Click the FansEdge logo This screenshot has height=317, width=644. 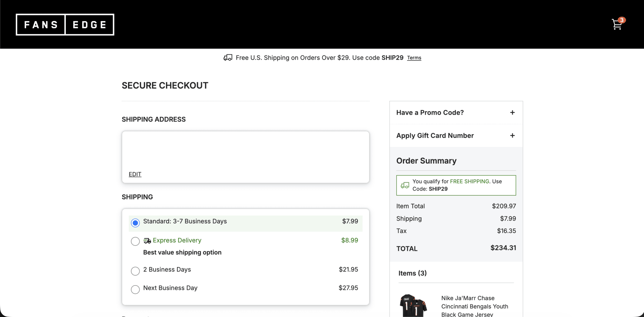tap(65, 25)
